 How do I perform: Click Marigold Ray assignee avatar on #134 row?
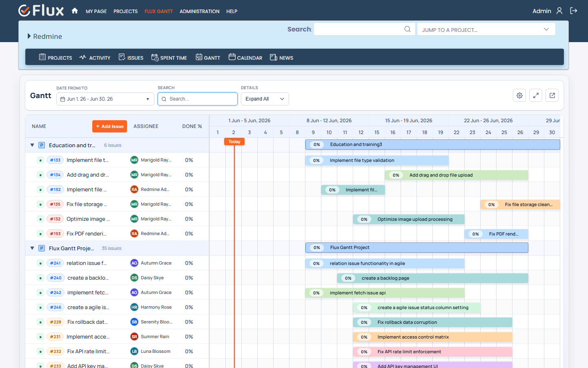point(134,175)
